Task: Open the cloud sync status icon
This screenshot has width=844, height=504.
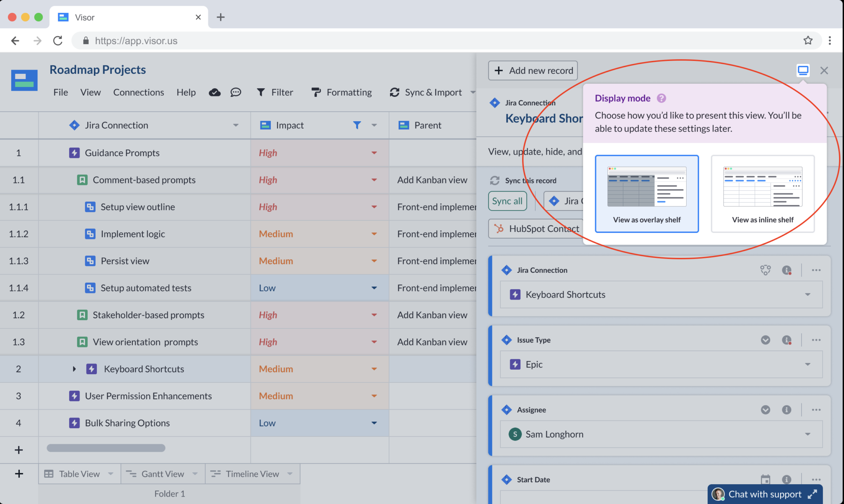Action: point(215,92)
